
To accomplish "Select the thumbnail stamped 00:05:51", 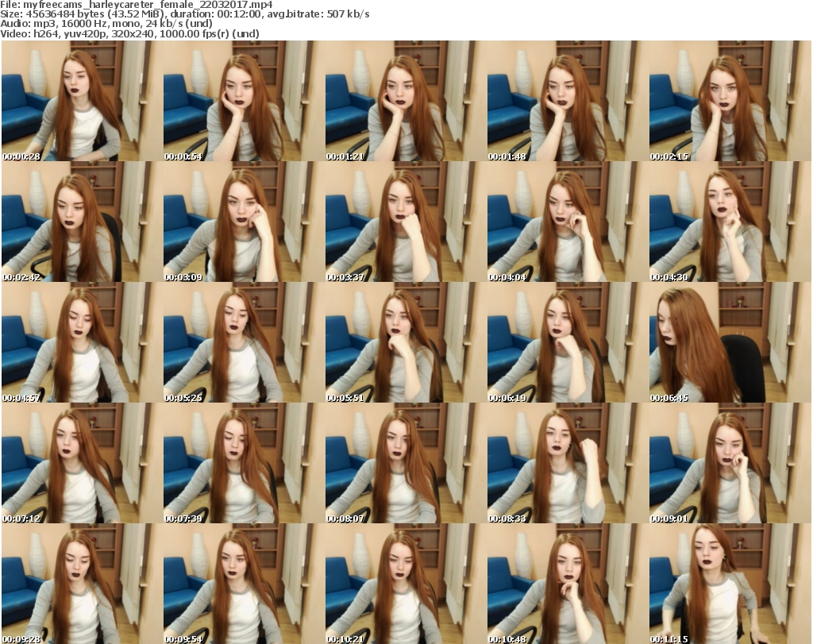I will 406,342.
